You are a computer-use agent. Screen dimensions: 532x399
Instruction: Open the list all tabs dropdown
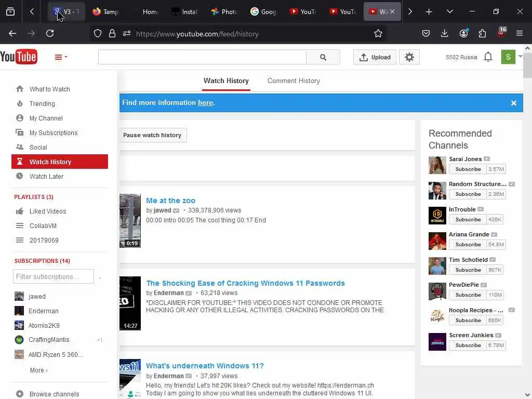(x=449, y=12)
